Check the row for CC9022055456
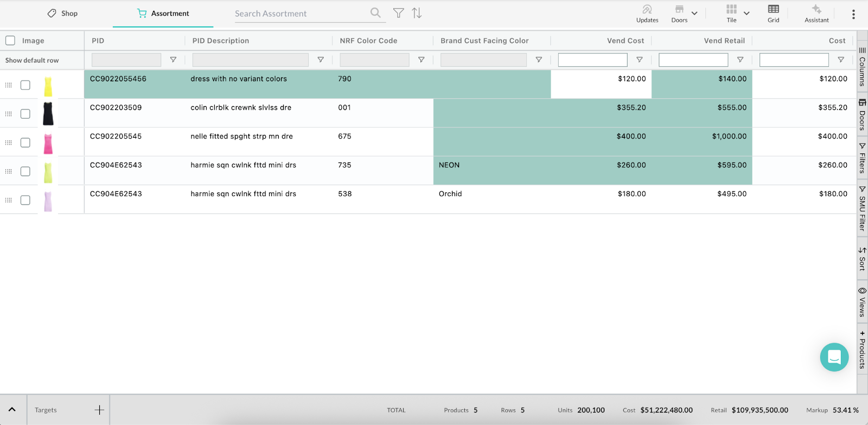Viewport: 868px width, 425px height. coord(25,85)
